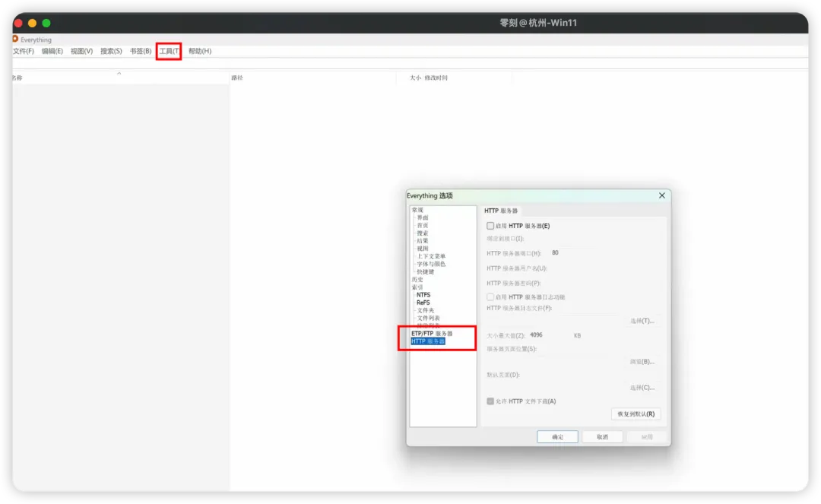Open the 视图(V) menu
This screenshot has height=504, width=821.
[x=81, y=51]
